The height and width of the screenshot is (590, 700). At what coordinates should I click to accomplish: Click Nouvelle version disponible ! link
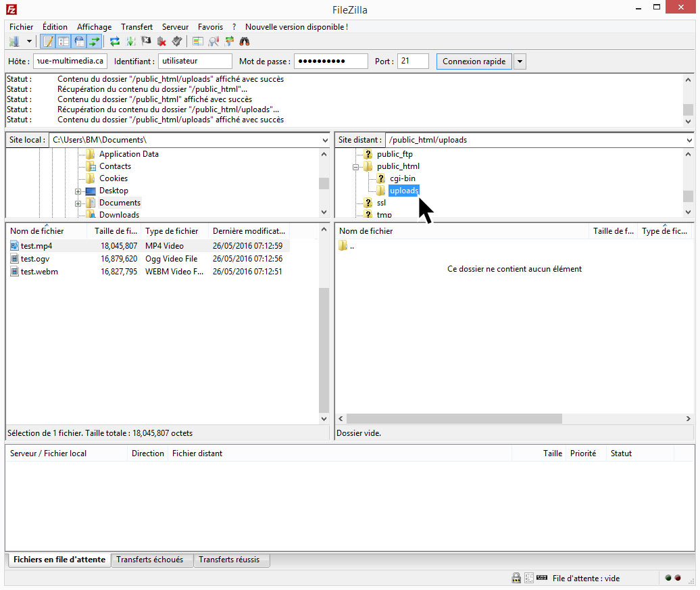tap(296, 27)
